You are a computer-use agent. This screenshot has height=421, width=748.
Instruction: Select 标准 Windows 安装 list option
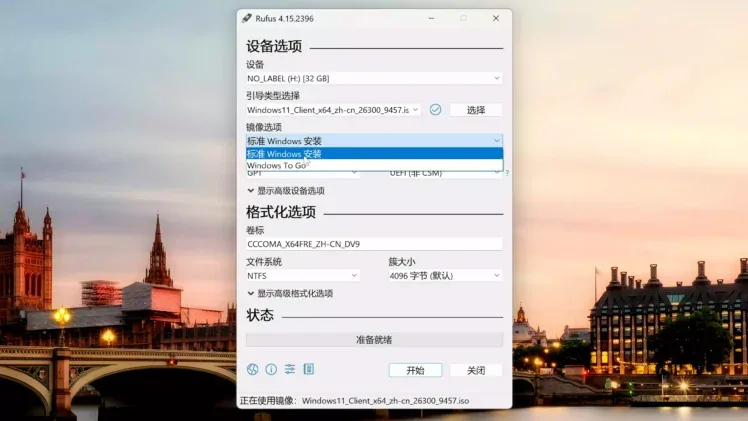click(x=374, y=154)
